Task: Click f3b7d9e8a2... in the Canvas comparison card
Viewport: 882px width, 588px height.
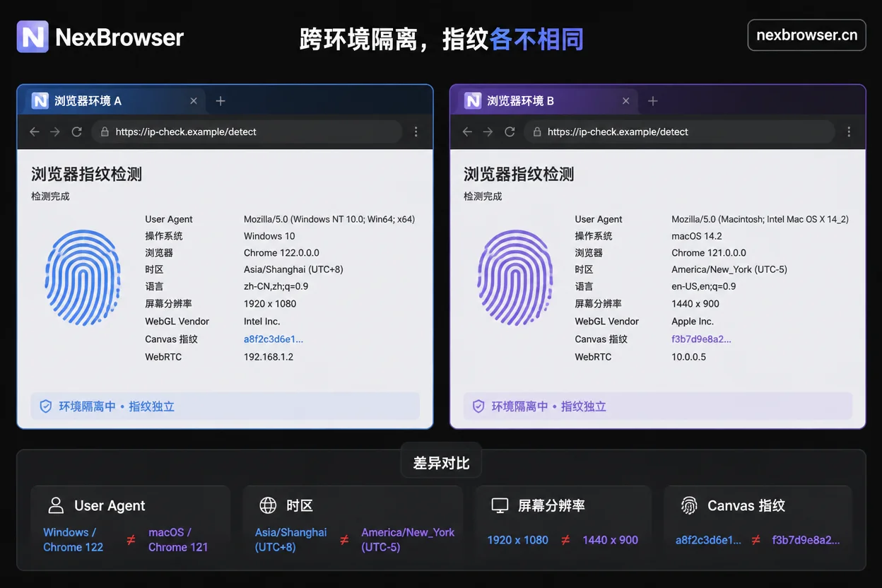Action: [806, 541]
